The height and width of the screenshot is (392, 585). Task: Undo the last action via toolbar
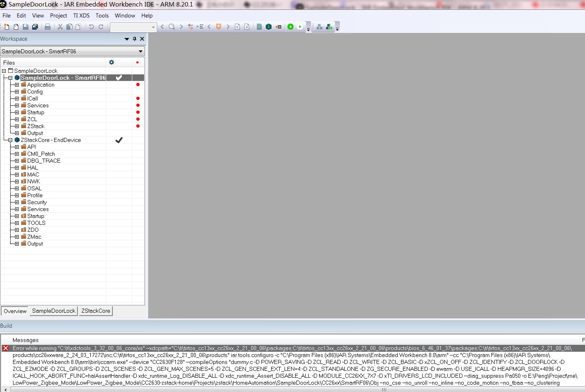(92, 27)
